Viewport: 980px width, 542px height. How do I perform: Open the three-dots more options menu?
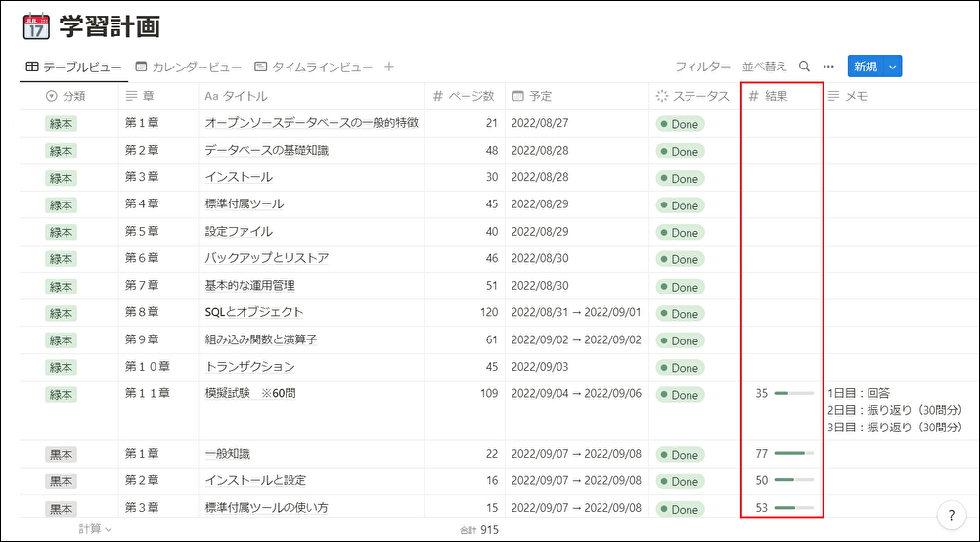click(828, 67)
